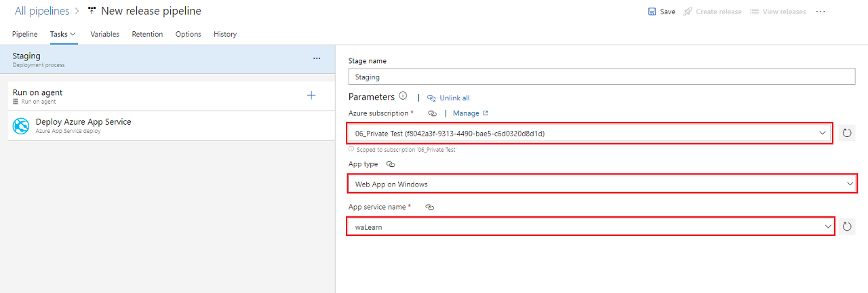The width and height of the screenshot is (868, 293).
Task: Go to All pipelines breadcrumb
Action: pos(43,11)
